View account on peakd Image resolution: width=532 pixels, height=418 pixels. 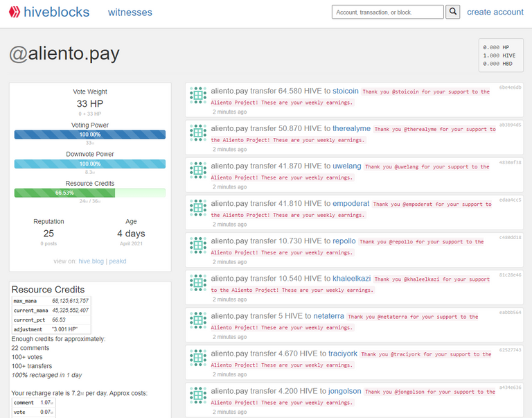click(117, 261)
